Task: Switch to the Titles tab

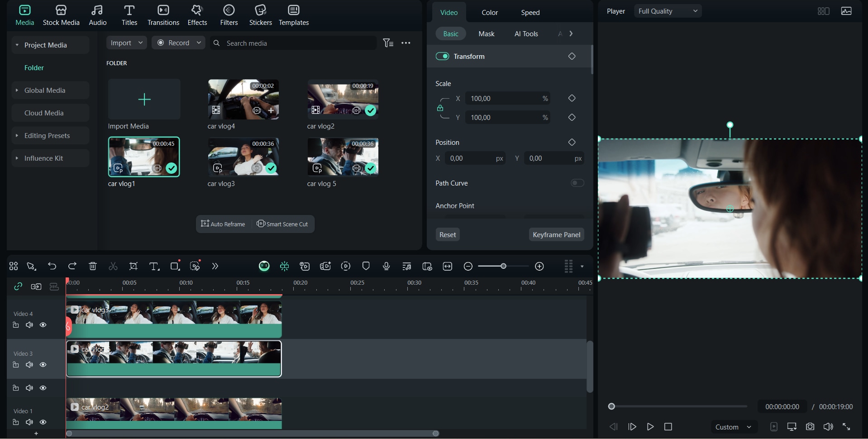Action: 129,15
